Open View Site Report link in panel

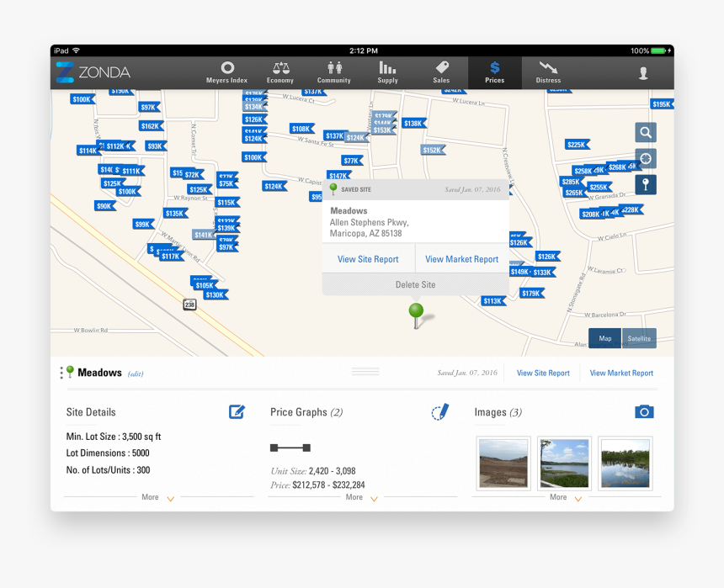pyautogui.click(x=543, y=373)
